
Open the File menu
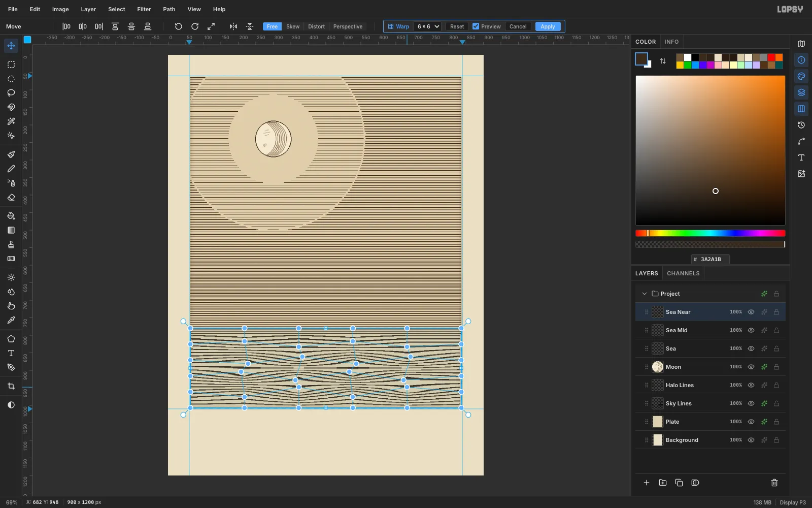pos(13,9)
